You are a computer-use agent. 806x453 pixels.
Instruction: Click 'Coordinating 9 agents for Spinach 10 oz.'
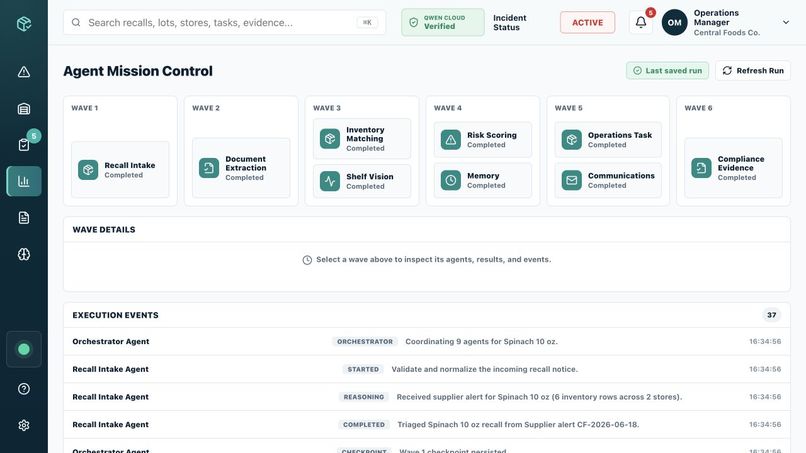tap(481, 341)
